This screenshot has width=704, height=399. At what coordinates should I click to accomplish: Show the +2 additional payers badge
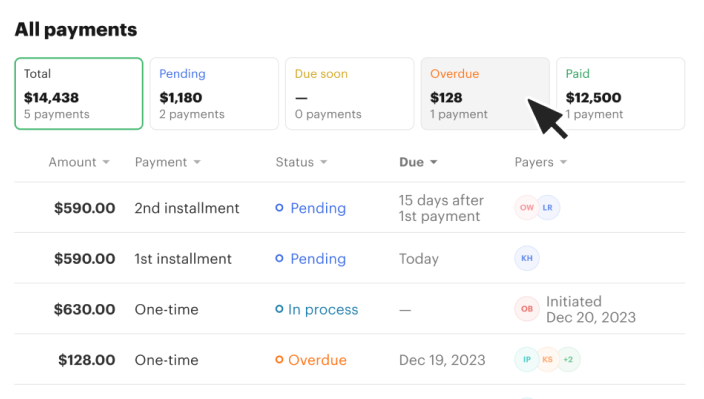[x=568, y=360]
